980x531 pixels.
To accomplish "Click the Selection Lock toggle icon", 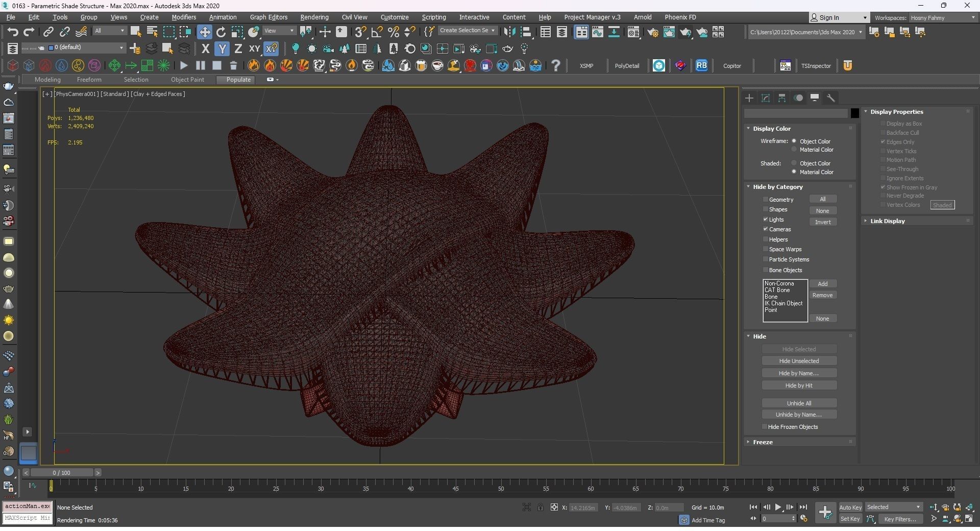I will (540, 507).
